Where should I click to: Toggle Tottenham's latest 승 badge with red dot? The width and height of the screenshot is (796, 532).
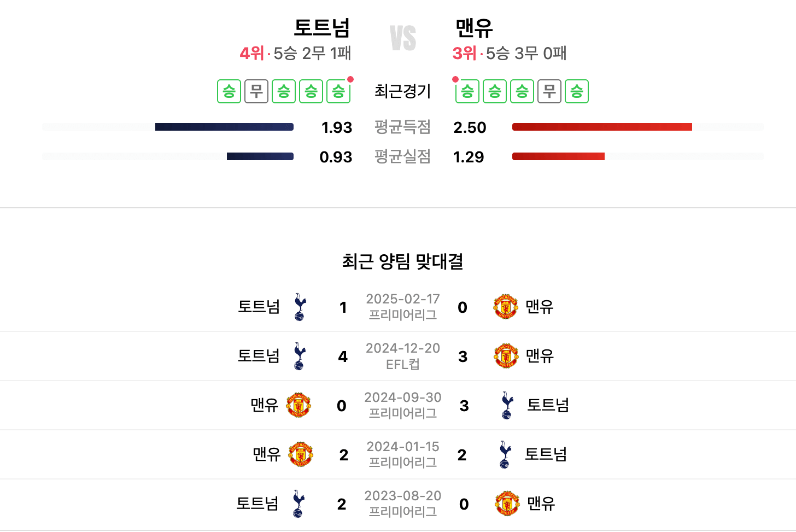[338, 91]
